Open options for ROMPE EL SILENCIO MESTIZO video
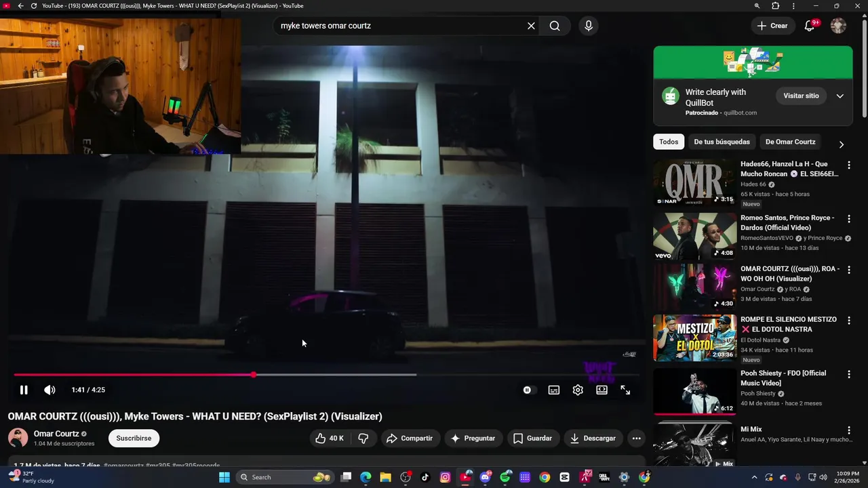Viewport: 868px width, 488px height. [x=848, y=321]
